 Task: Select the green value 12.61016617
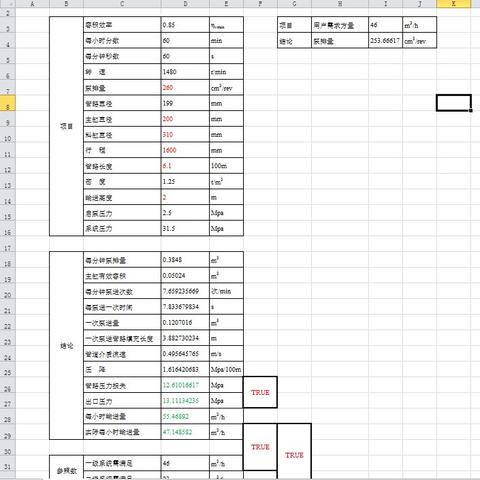coord(185,385)
